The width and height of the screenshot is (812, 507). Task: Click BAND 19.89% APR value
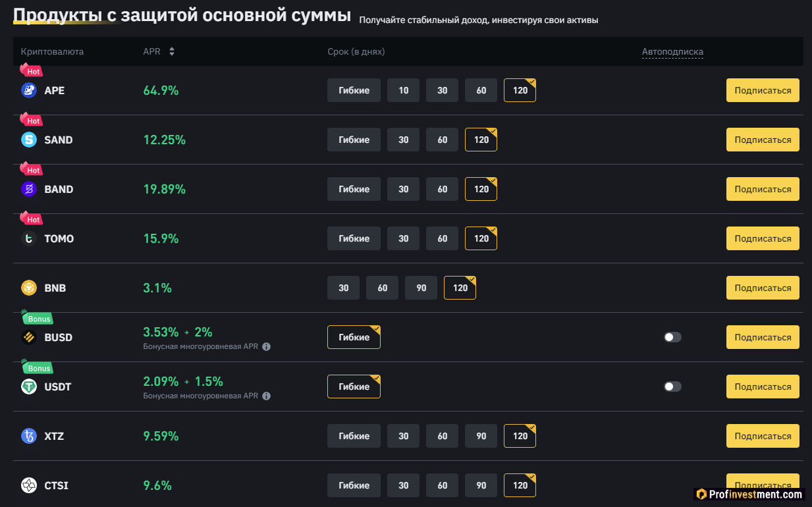pyautogui.click(x=165, y=189)
